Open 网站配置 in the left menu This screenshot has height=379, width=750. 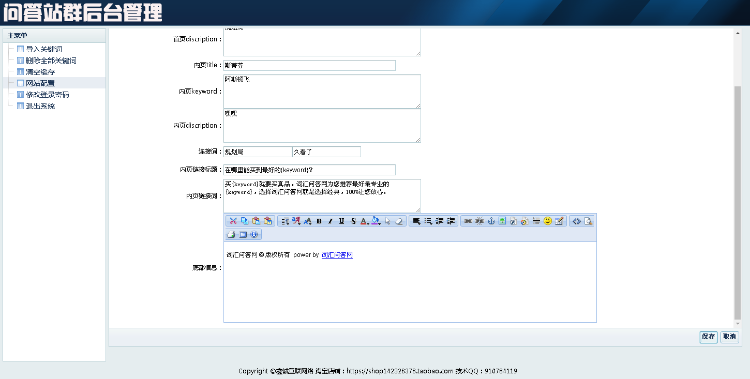pos(40,83)
